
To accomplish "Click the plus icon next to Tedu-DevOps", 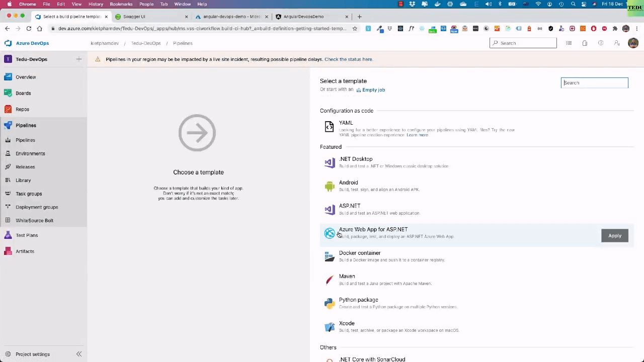I will tap(79, 59).
